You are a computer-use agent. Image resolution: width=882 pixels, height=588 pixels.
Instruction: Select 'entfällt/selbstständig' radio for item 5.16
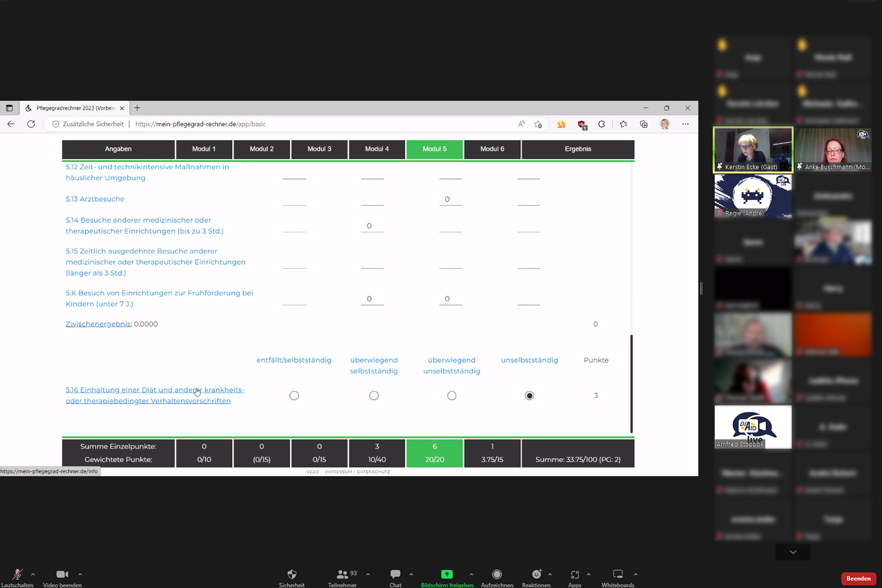click(294, 396)
